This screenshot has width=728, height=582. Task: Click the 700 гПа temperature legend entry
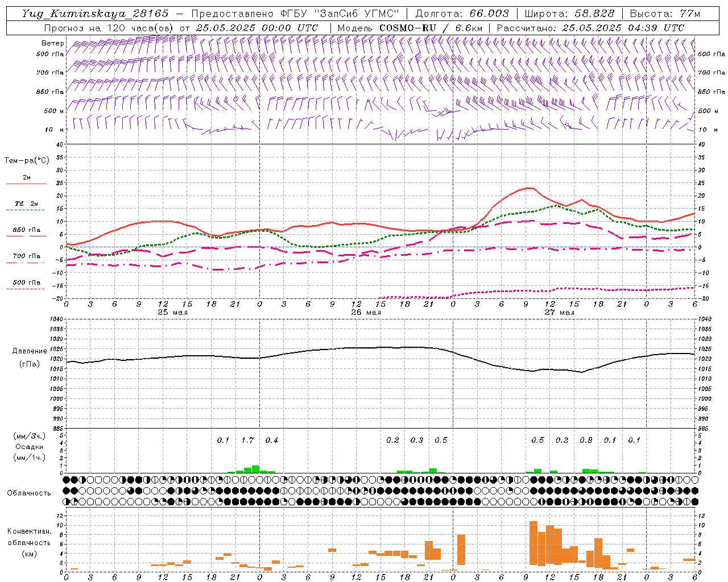tap(27, 256)
